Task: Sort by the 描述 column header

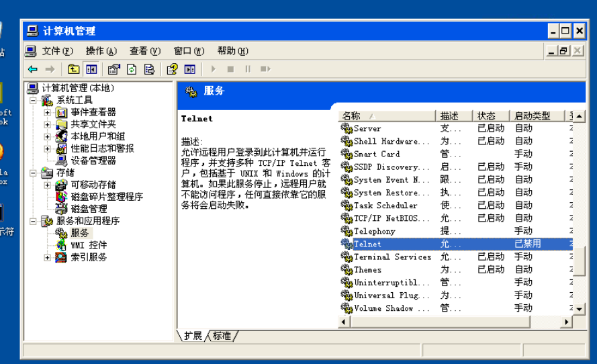Action: (x=454, y=116)
